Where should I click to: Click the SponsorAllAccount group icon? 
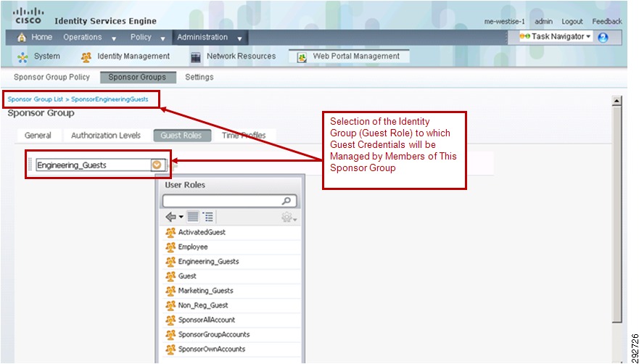point(170,320)
